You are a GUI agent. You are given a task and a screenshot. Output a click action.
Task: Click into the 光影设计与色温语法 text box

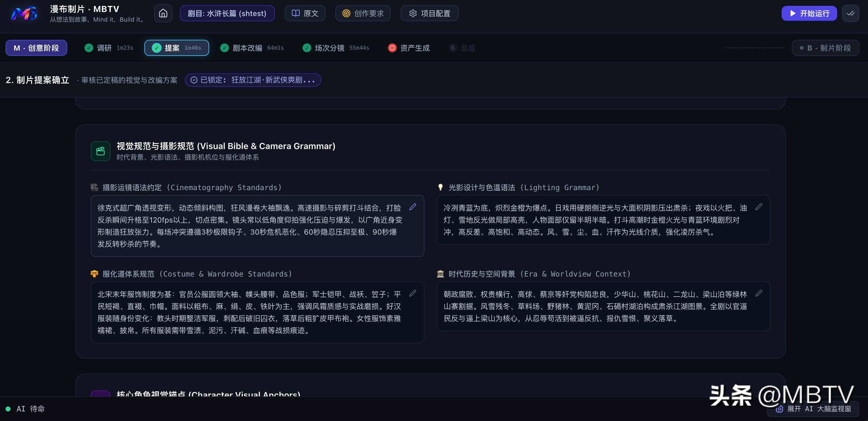point(603,220)
